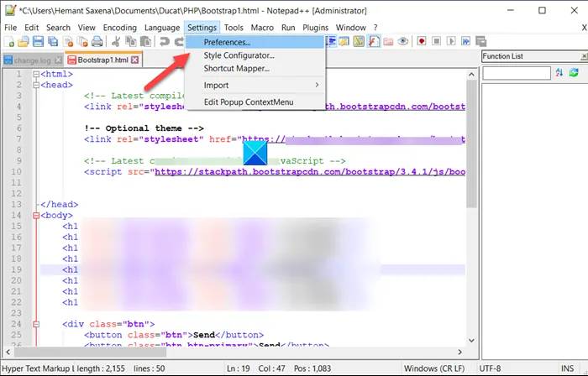
Task: Open the Window menu
Action: coord(350,28)
